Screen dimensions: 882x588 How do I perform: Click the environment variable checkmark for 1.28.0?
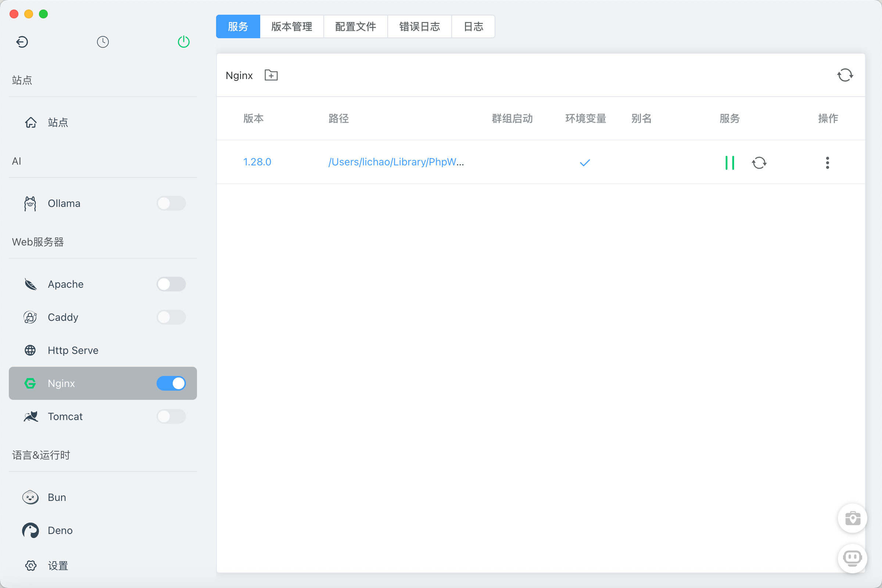pos(585,163)
